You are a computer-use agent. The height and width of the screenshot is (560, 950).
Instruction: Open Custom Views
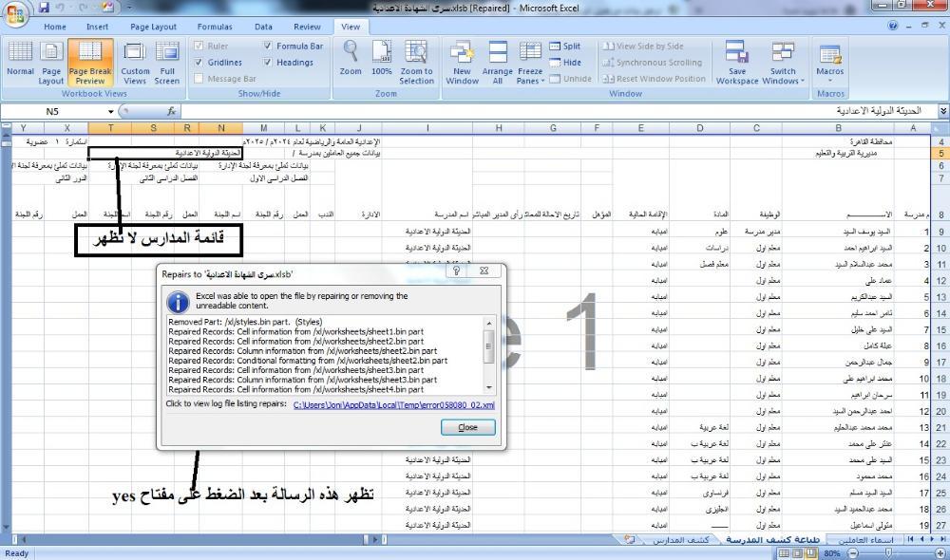135,63
